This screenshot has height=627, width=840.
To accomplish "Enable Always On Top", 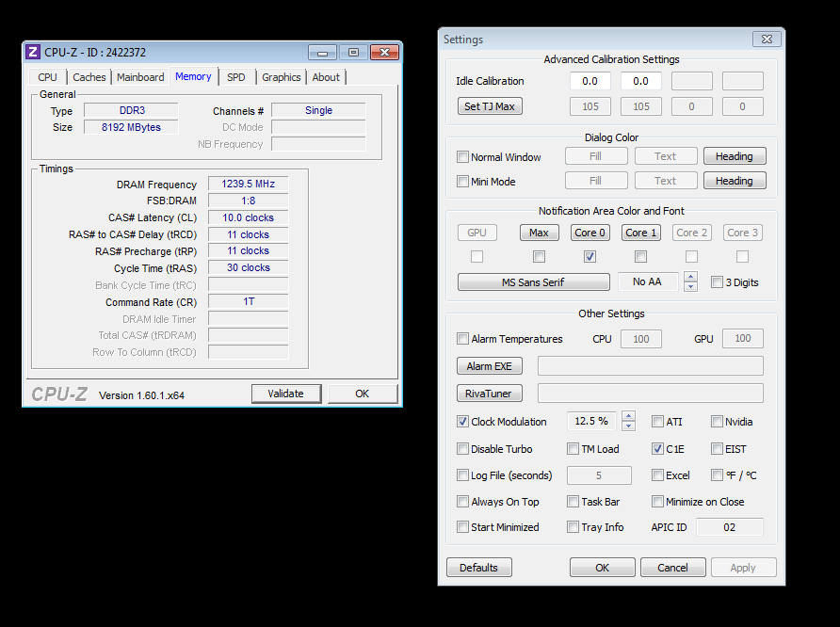I will pyautogui.click(x=462, y=501).
